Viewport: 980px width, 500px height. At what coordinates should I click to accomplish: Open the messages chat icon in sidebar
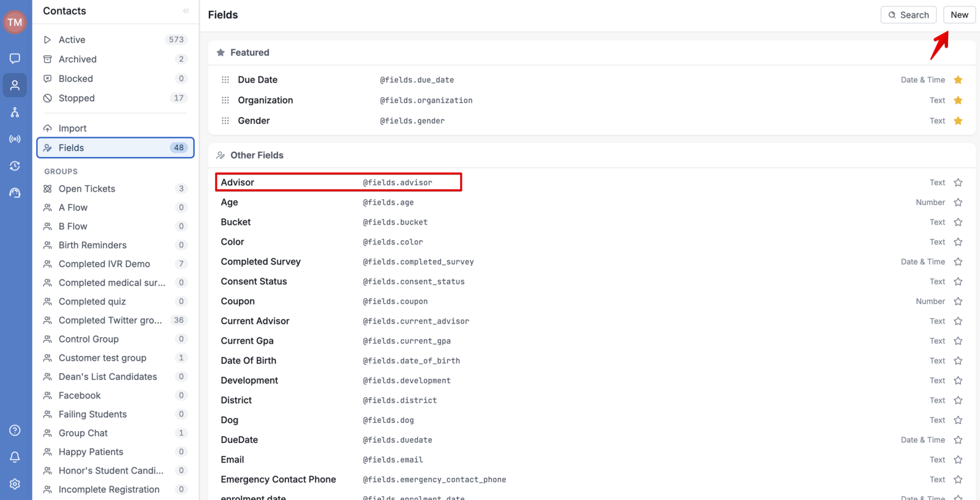tap(15, 58)
